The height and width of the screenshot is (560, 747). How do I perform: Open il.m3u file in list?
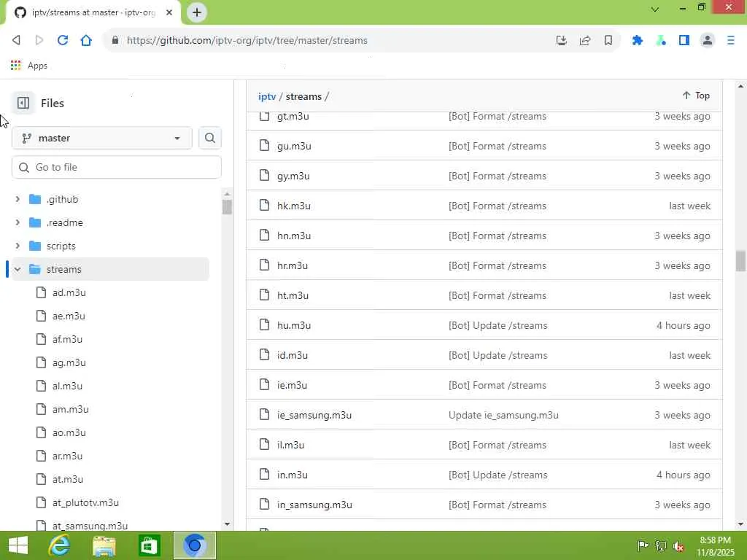(x=290, y=445)
